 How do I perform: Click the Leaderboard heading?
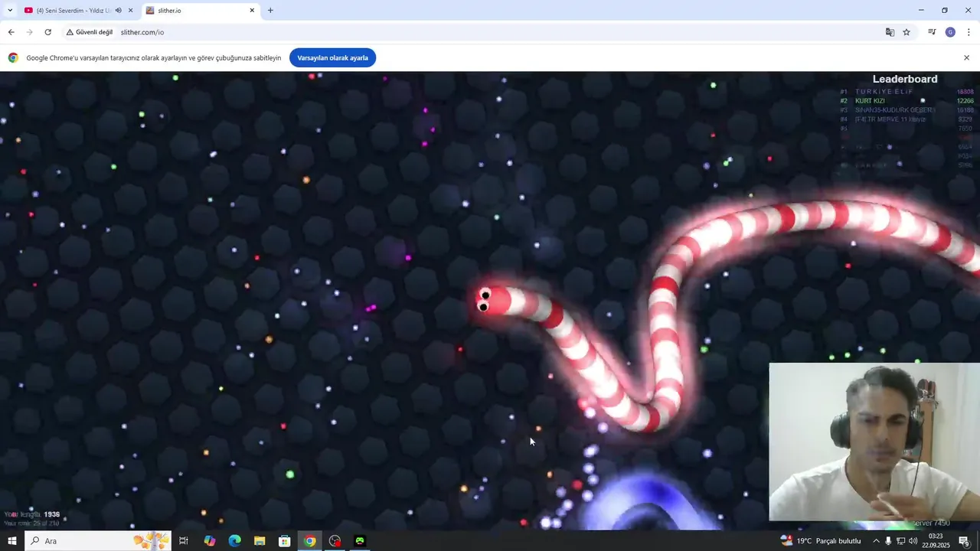905,80
